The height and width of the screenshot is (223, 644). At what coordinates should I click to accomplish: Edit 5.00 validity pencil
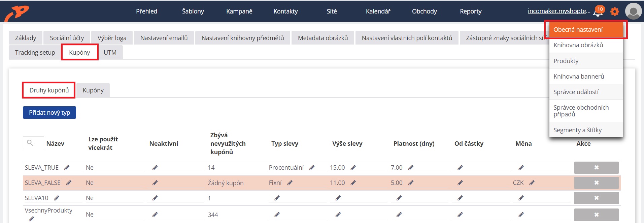point(411,183)
